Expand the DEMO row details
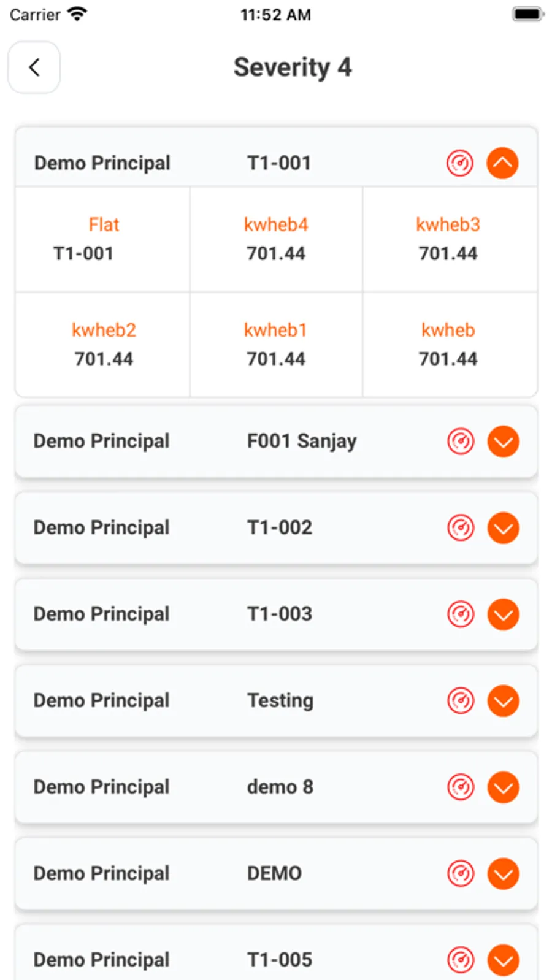The image size is (552, 980). click(503, 874)
